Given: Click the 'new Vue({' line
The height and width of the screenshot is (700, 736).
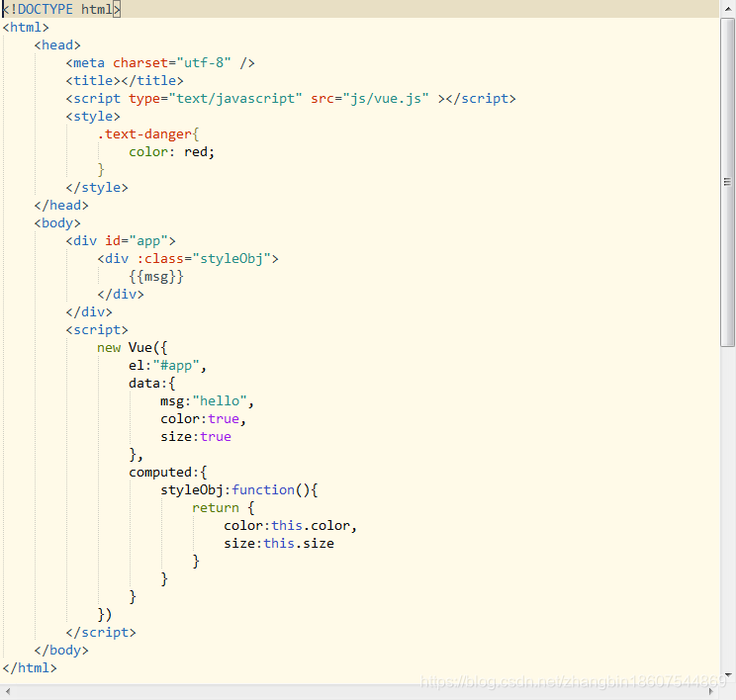Looking at the screenshot, I should (132, 348).
